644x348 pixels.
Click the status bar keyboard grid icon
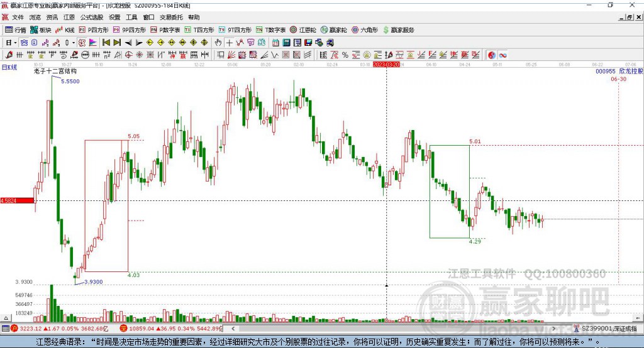point(5,329)
